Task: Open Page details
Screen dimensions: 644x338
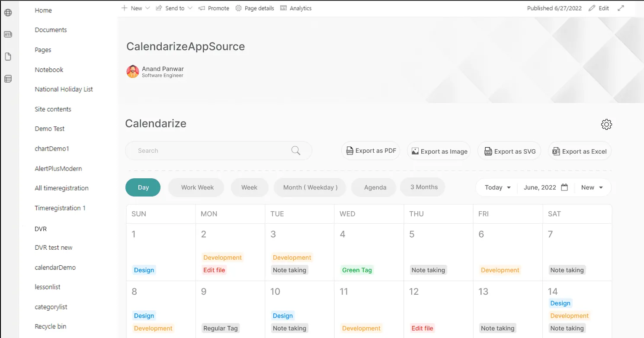Action: [x=255, y=8]
